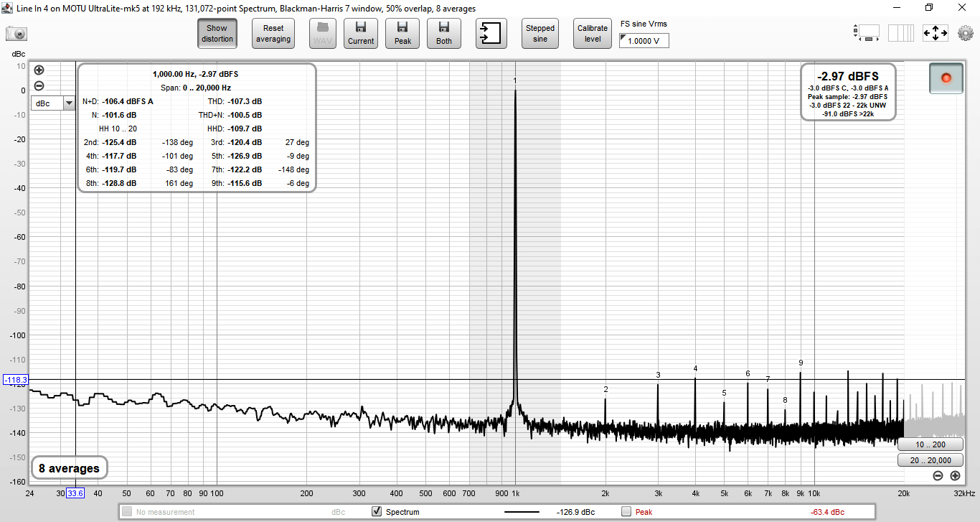Screen dimensions: 980x522
Task: Edit the FS sine Vrms field
Action: coord(644,41)
